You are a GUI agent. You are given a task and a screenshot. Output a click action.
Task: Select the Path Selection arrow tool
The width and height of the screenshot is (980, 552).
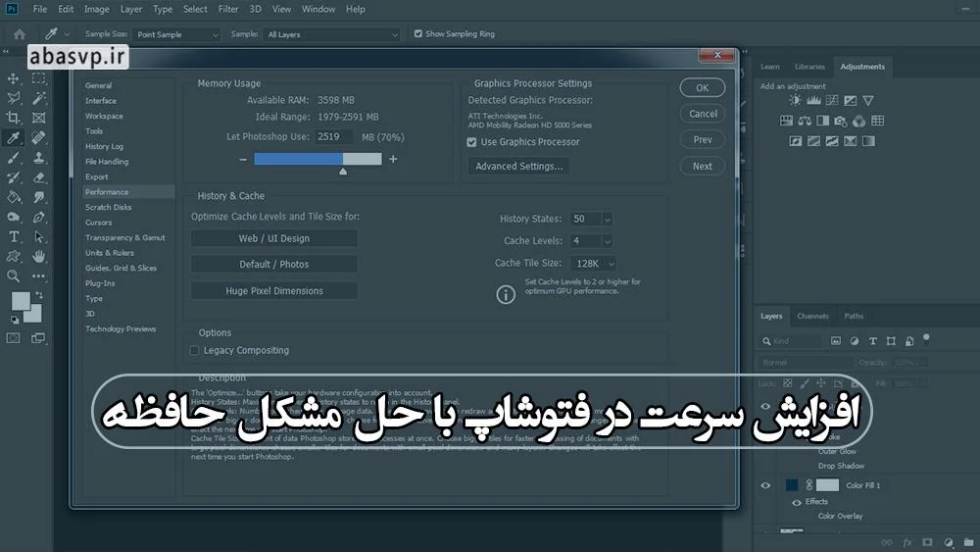[x=39, y=237]
